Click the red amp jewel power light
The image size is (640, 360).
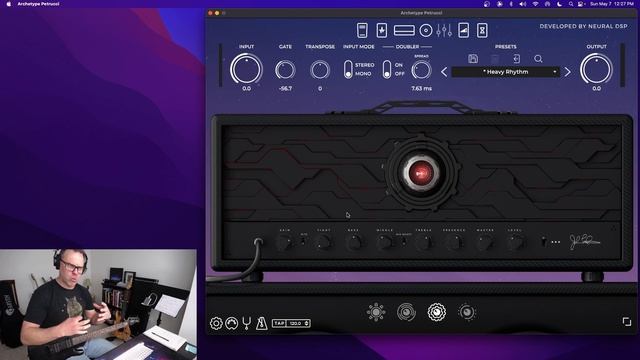[421, 173]
